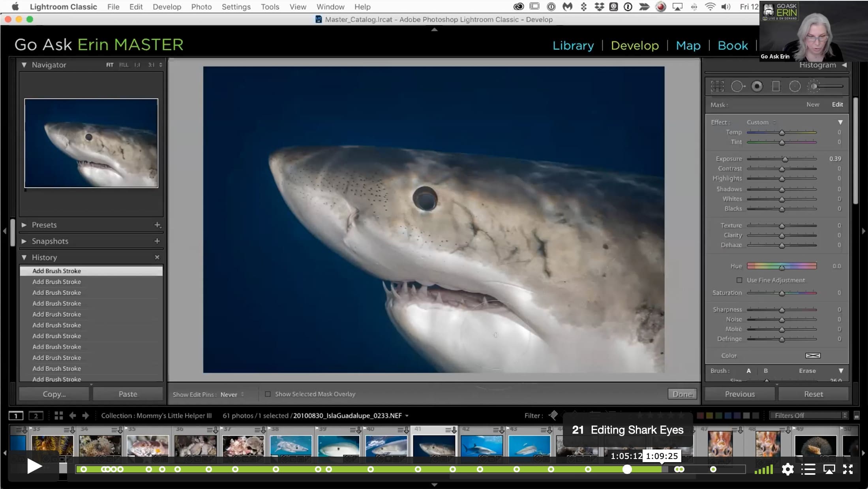
Task: Open the Filters Off dropdown
Action: coord(808,416)
